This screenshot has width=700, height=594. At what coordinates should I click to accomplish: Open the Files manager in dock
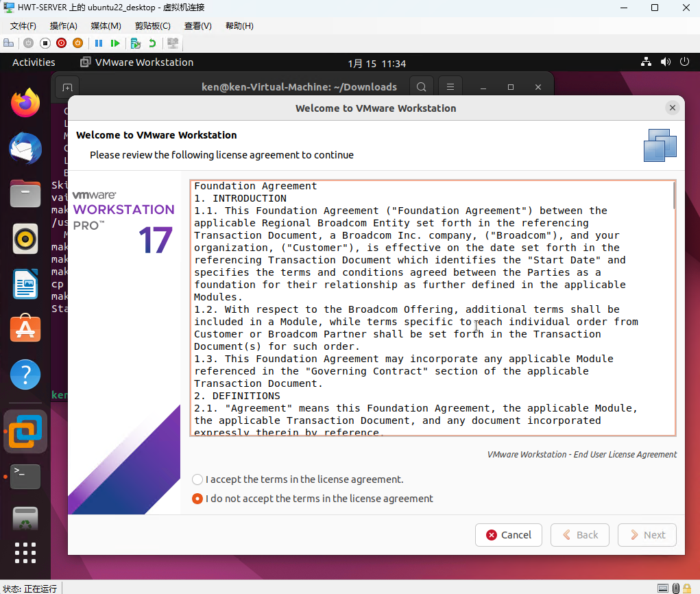pos(25,193)
